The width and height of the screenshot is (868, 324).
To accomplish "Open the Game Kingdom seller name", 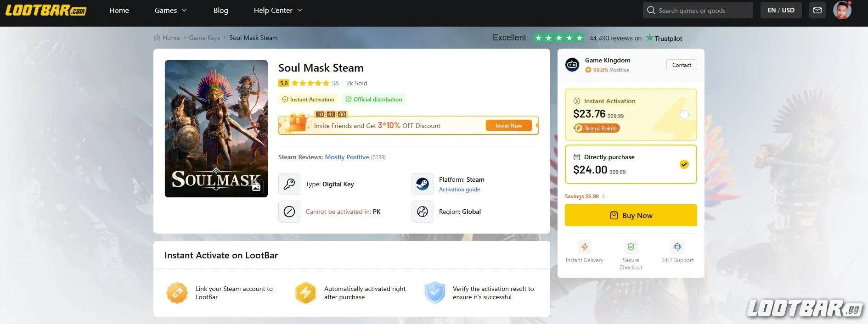I will (608, 60).
